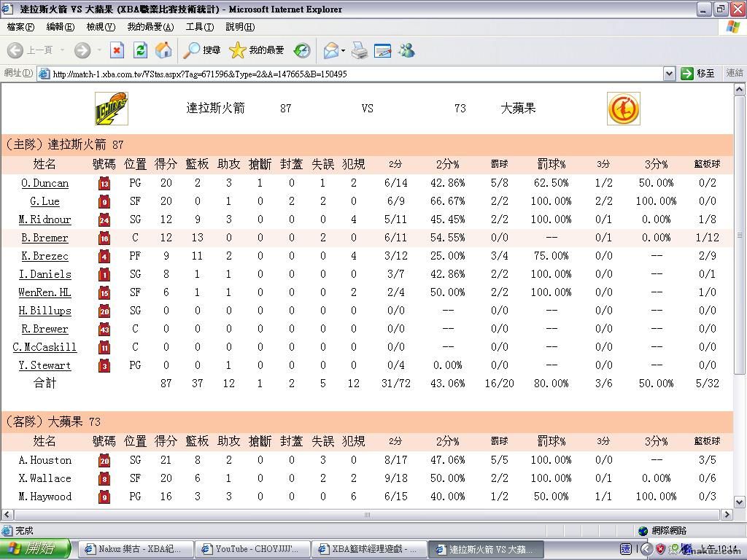
Task: Open the 檔案(F) menu
Action: pyautogui.click(x=20, y=27)
